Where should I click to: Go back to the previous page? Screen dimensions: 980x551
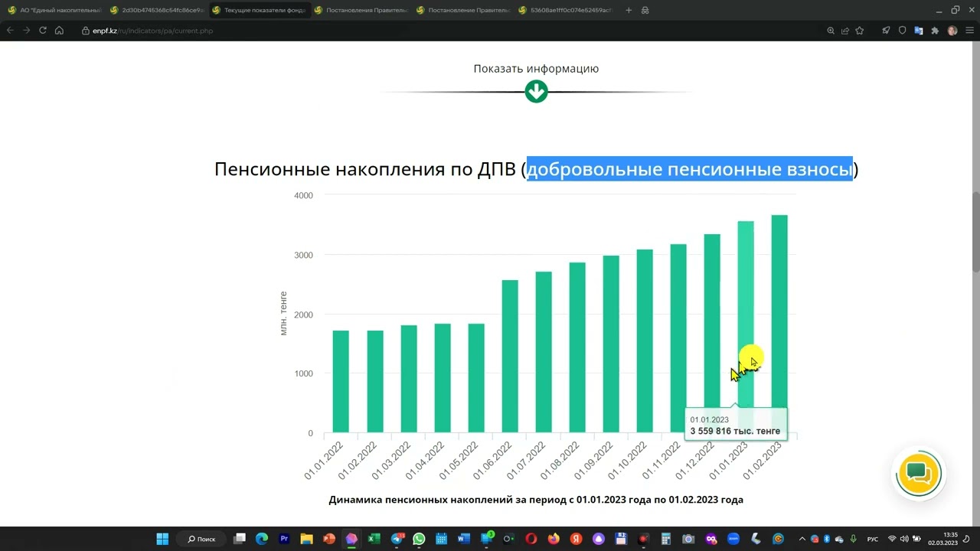pos(10,31)
